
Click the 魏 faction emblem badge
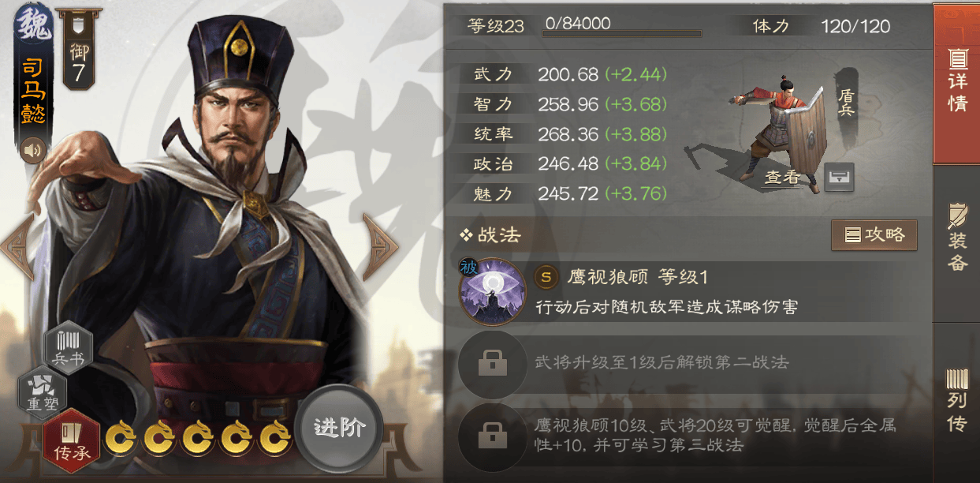click(33, 24)
